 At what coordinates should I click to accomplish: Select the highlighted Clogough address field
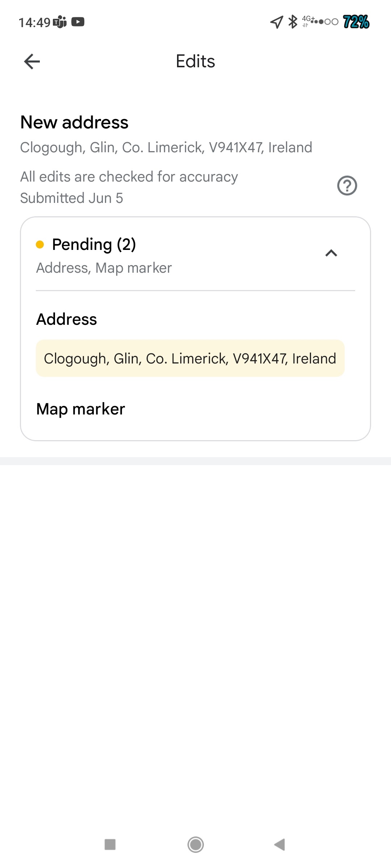pyautogui.click(x=190, y=358)
